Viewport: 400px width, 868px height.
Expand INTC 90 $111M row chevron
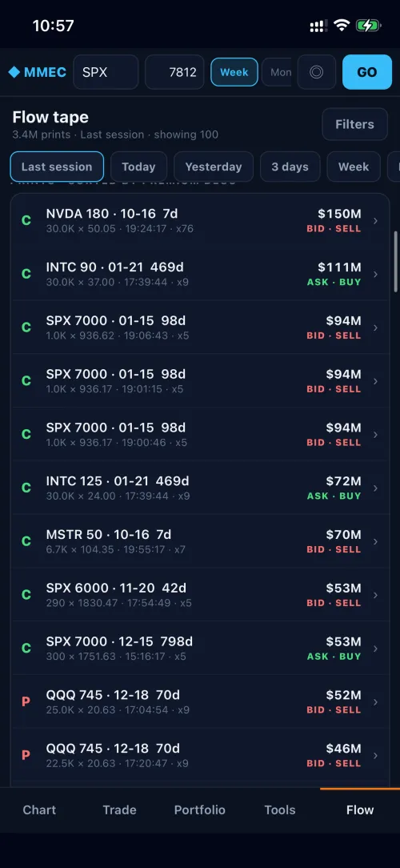tap(376, 274)
